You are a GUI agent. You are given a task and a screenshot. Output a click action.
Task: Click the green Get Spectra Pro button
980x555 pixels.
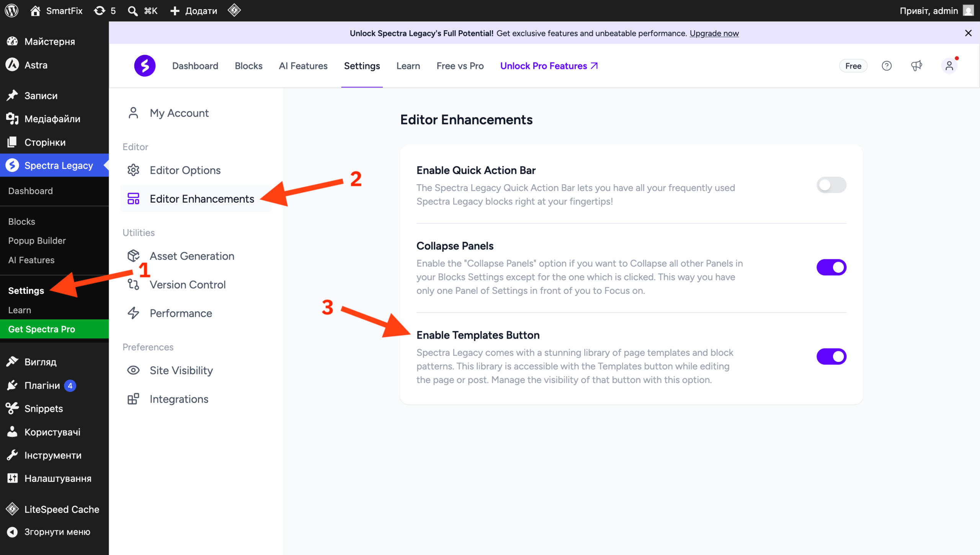pos(54,329)
